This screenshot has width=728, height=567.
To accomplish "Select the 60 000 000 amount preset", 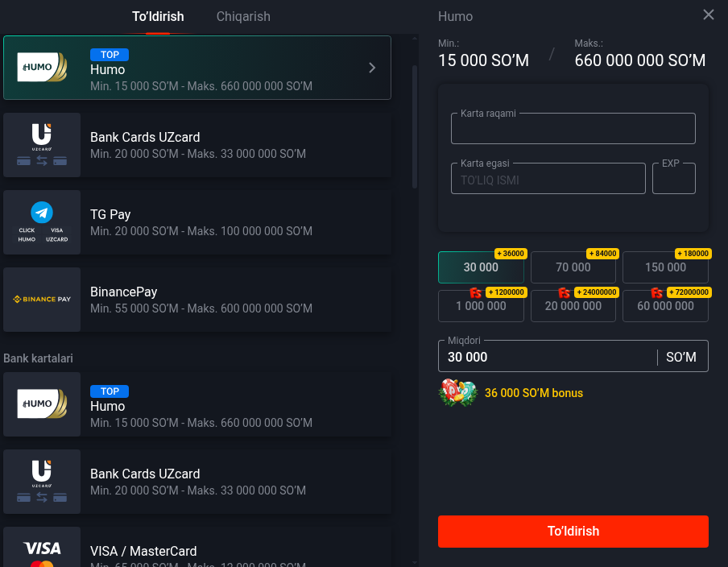I will pos(665,306).
